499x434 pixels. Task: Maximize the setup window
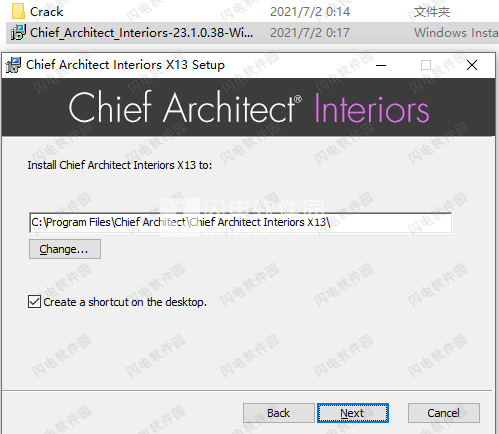pos(426,65)
